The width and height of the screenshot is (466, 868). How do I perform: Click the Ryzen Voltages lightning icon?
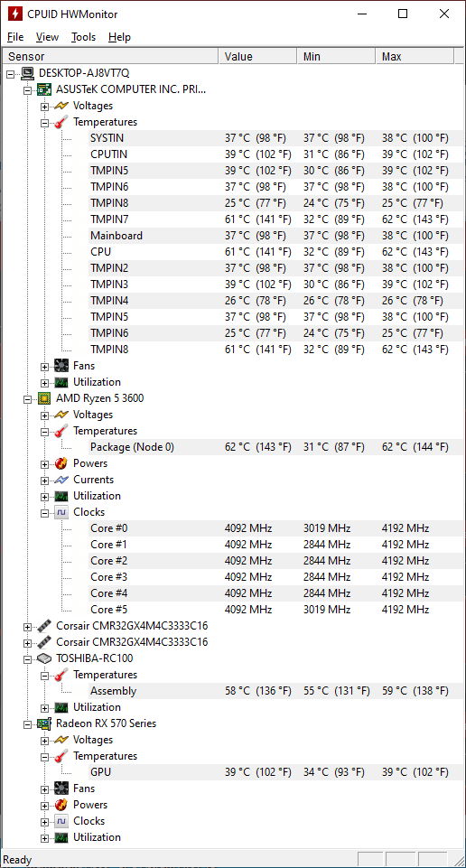(61, 415)
